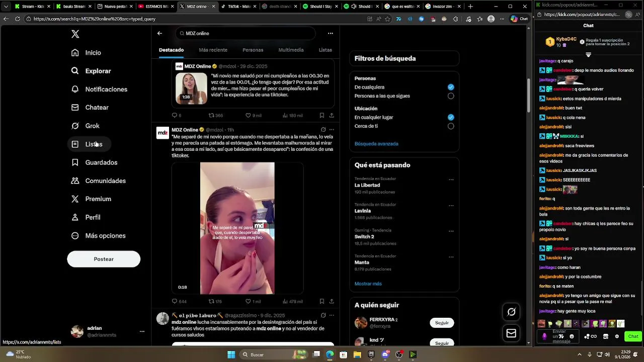Open 1:38 video thumbnail of birthday post
The width and height of the screenshot is (644, 362).
coord(191,88)
